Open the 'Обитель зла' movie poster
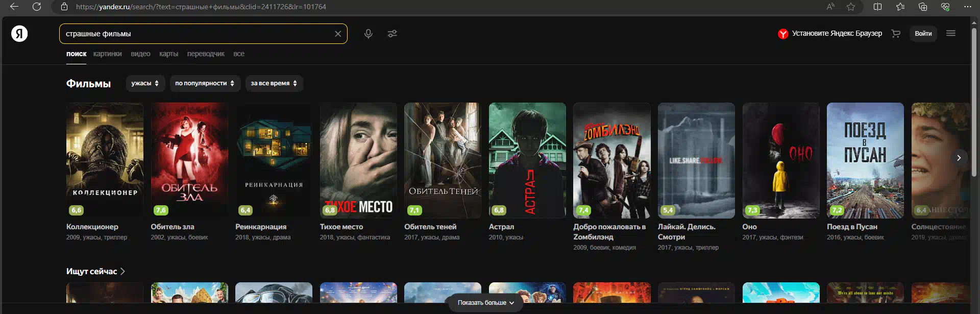980x314 pixels. click(x=189, y=160)
